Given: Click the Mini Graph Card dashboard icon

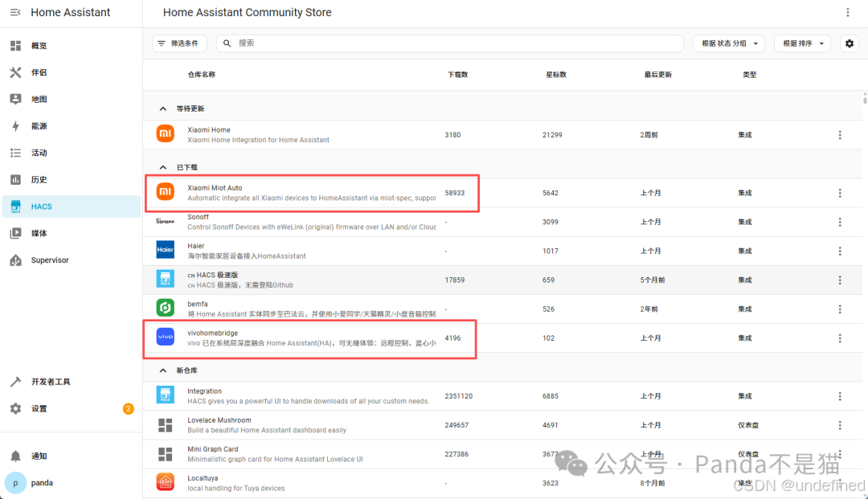Looking at the screenshot, I should click(165, 454).
